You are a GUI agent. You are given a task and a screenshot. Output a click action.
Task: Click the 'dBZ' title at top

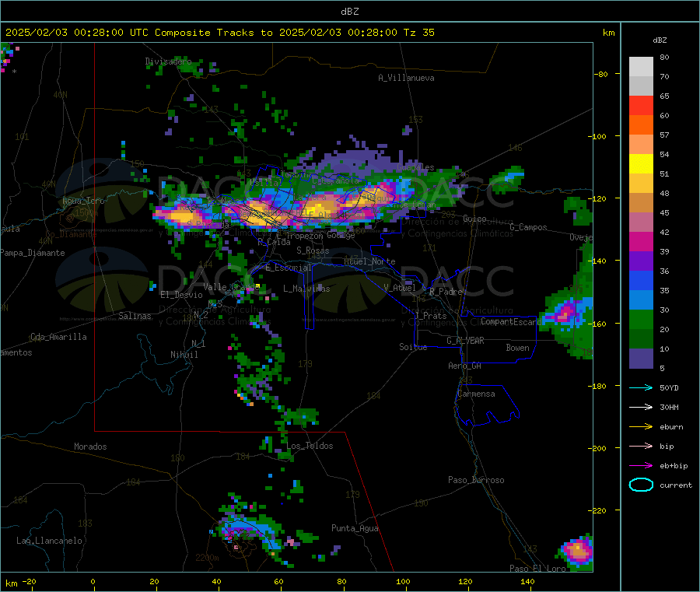(349, 12)
